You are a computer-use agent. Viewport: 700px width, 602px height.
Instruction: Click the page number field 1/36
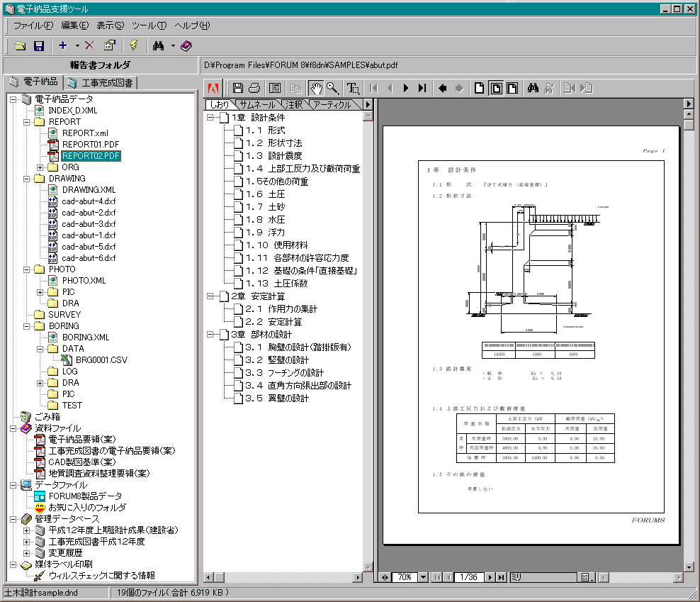[x=469, y=577]
